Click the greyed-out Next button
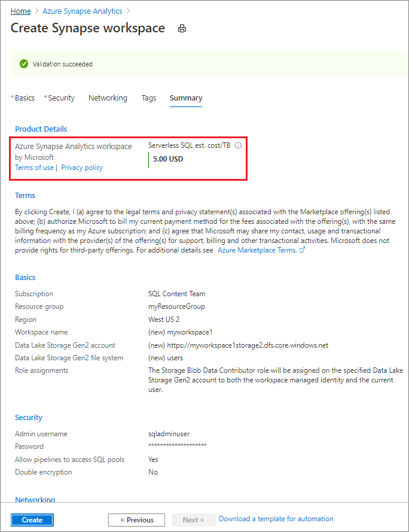 pos(193,520)
